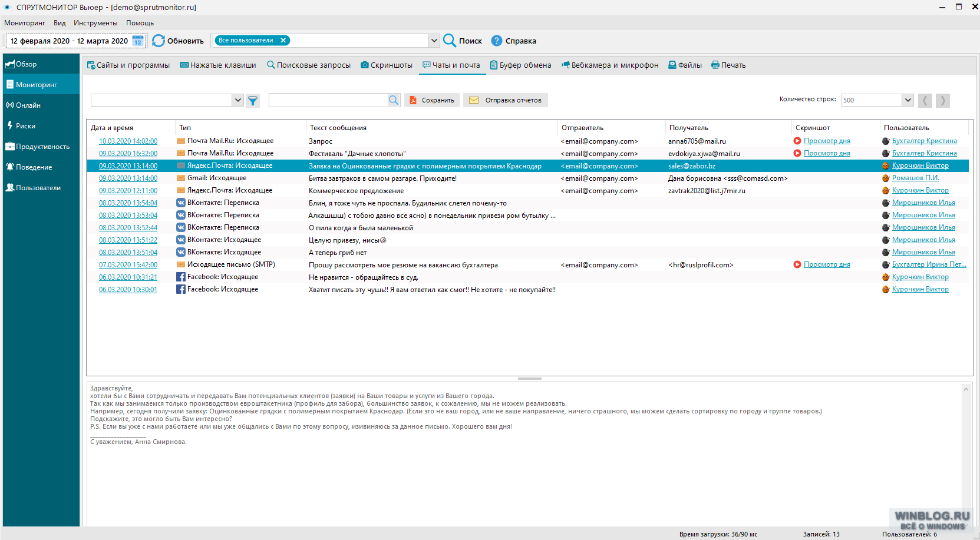The image size is (980, 540).
Task: Select message 'Фестиваль "Дачные хлопоты"'
Action: [357, 154]
